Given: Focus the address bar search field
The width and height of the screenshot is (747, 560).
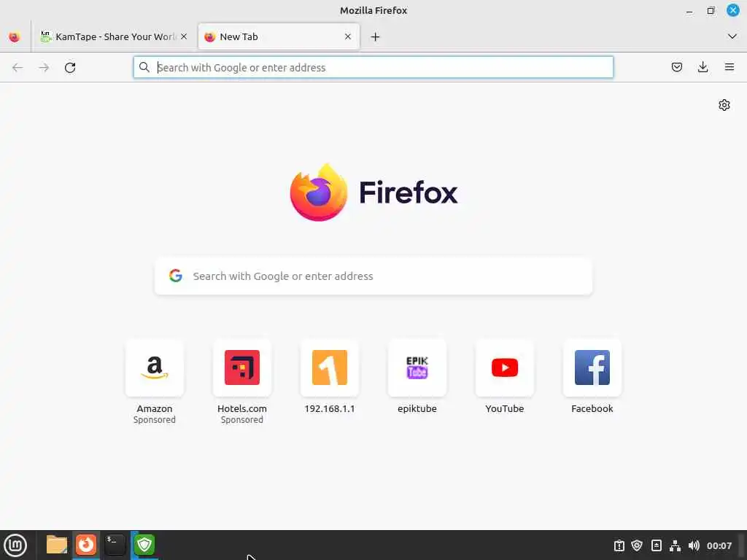Looking at the screenshot, I should tap(373, 67).
